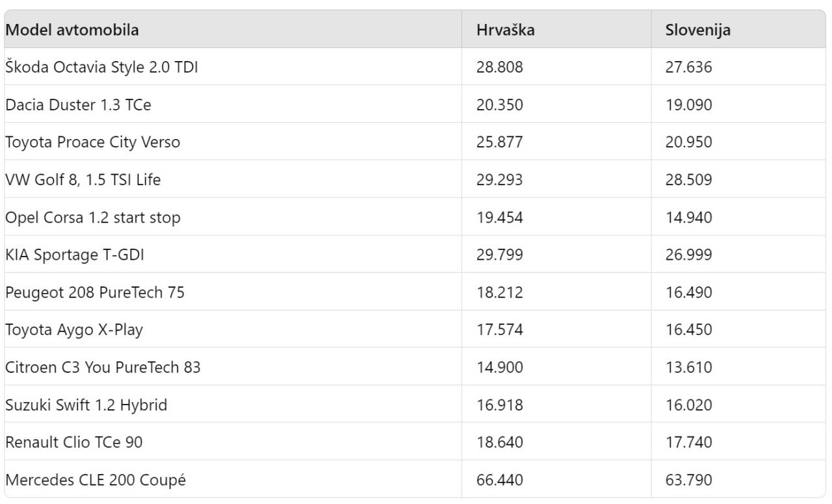
Task: Select the Dacia Duster 1.3 TCe row
Action: pyautogui.click(x=78, y=105)
